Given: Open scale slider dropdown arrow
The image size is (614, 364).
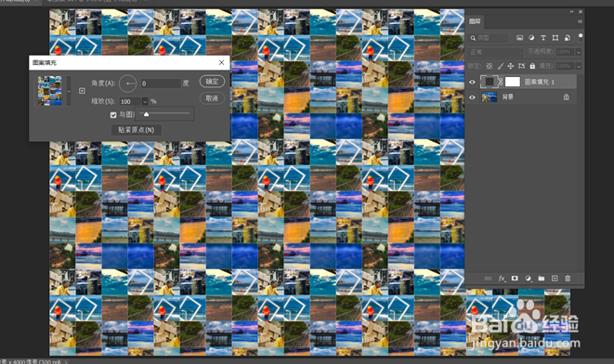Looking at the screenshot, I should pos(145,101).
